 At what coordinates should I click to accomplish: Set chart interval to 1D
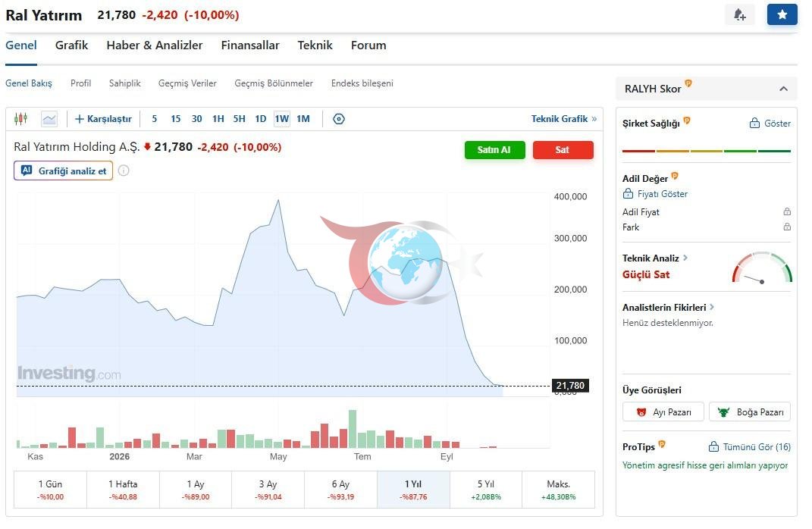coord(261,119)
